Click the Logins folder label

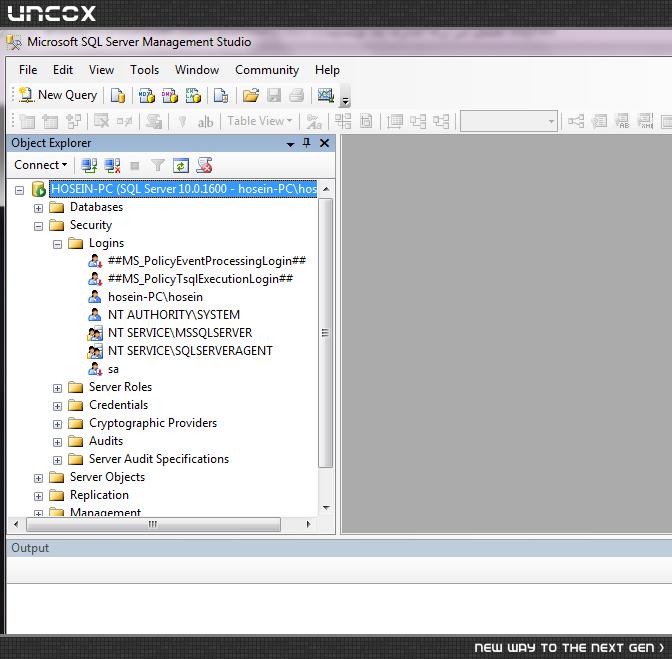(106, 243)
